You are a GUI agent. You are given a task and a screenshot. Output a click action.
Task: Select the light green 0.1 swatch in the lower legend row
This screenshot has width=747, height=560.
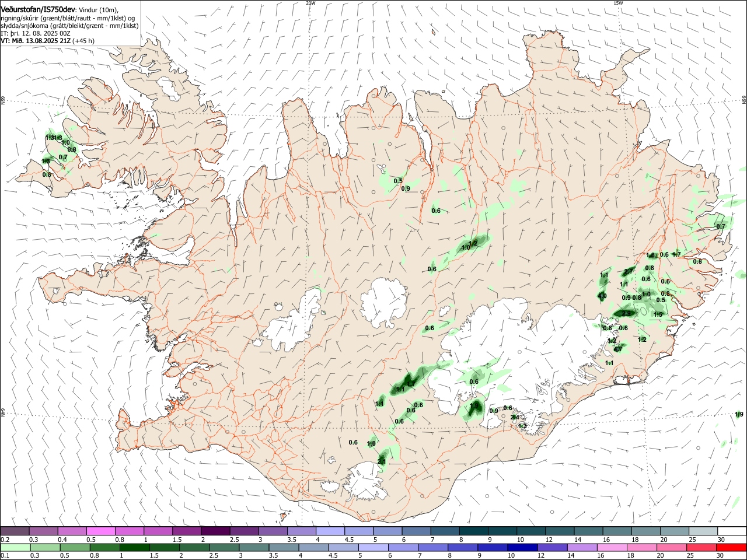(16, 547)
